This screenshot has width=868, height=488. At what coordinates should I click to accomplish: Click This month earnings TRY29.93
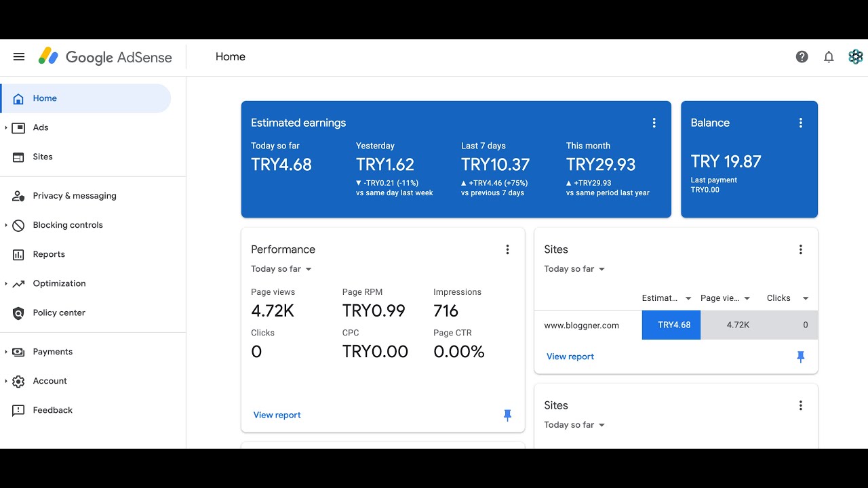(x=601, y=165)
